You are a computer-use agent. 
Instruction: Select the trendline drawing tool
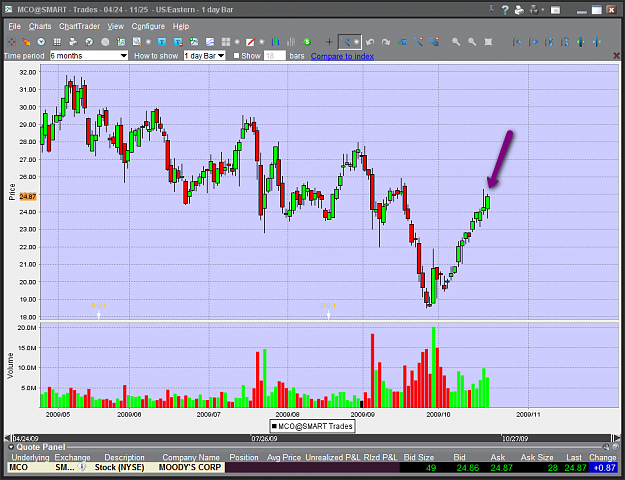[345, 42]
